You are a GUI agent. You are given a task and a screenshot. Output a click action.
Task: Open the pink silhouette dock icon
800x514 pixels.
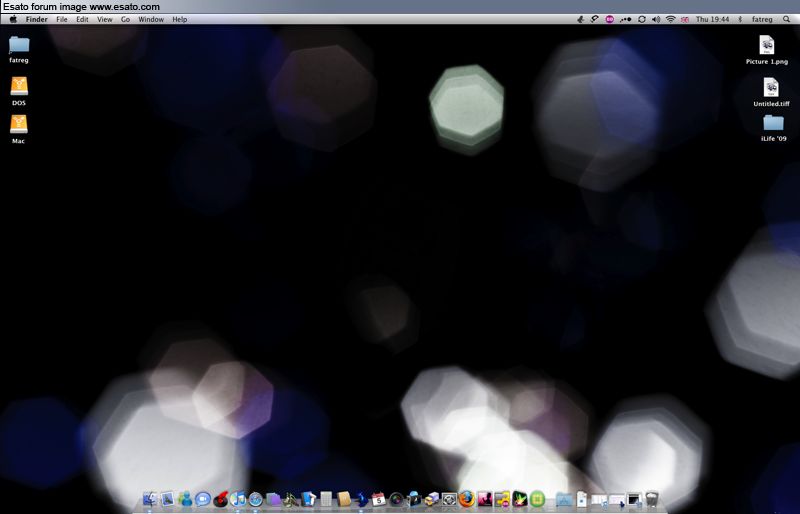485,499
